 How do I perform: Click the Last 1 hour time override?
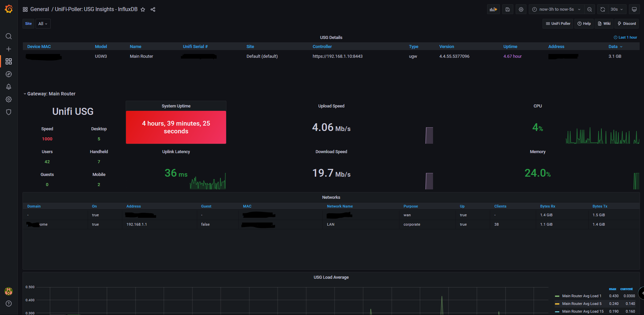pos(626,38)
